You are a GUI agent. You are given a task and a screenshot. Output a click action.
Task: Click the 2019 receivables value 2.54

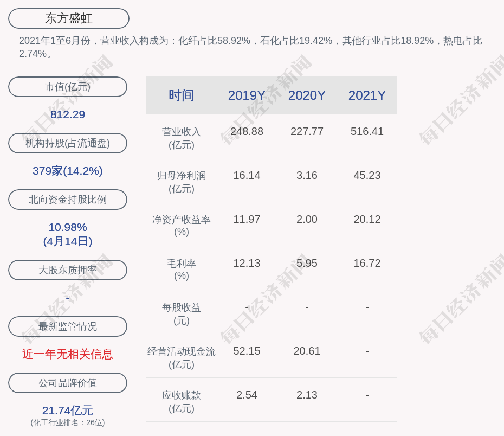tap(247, 395)
